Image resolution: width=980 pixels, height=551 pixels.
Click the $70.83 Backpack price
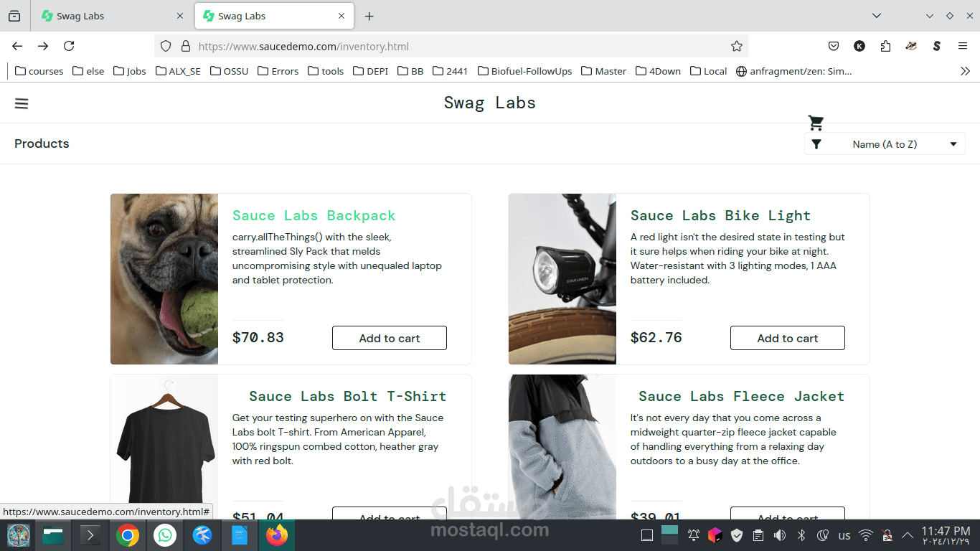point(258,337)
